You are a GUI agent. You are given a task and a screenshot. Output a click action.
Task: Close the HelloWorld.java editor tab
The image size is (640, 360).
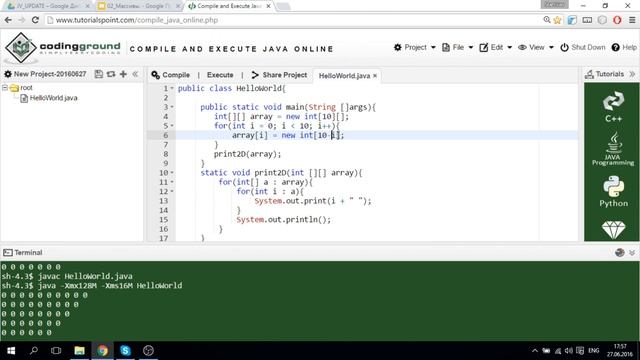pyautogui.click(x=375, y=76)
